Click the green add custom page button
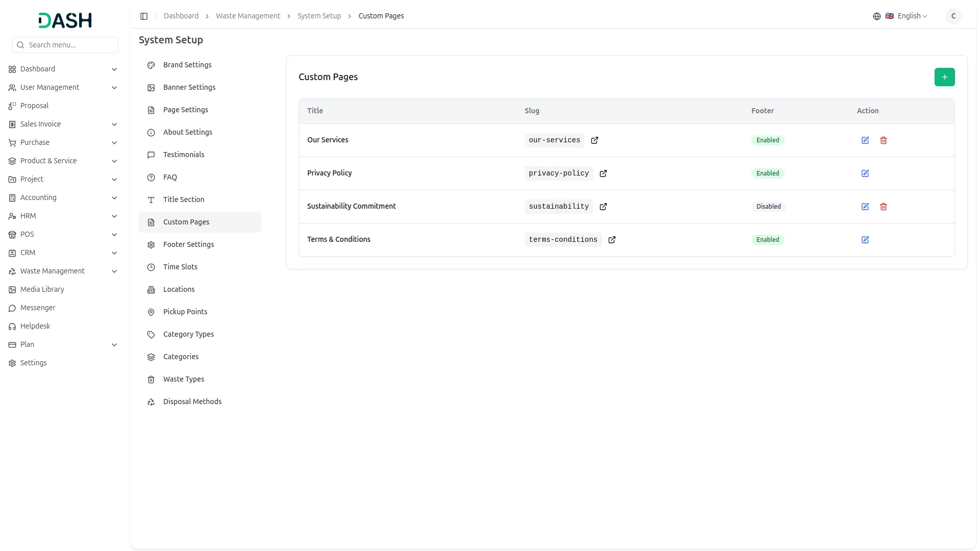Viewport: 980px width, 551px height. coord(944,77)
